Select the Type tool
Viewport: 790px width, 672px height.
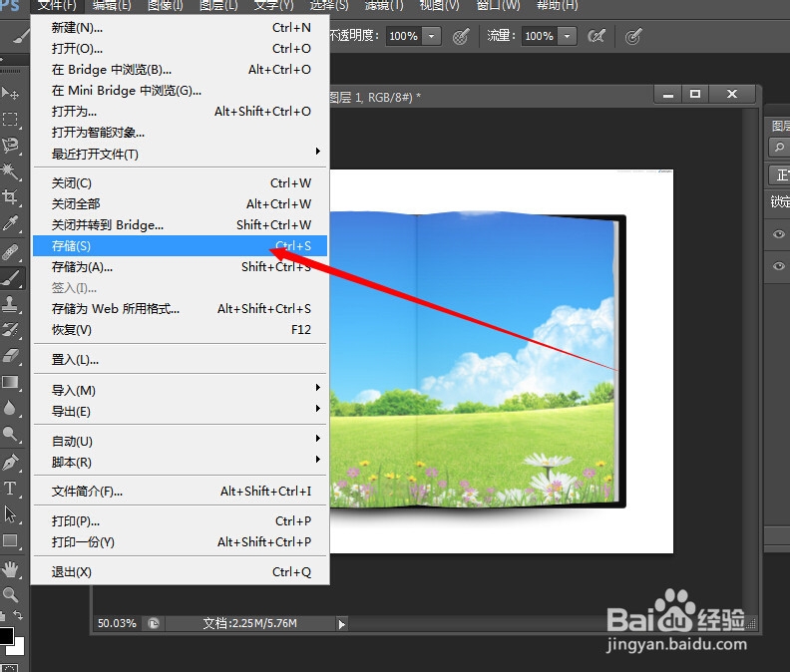point(10,489)
